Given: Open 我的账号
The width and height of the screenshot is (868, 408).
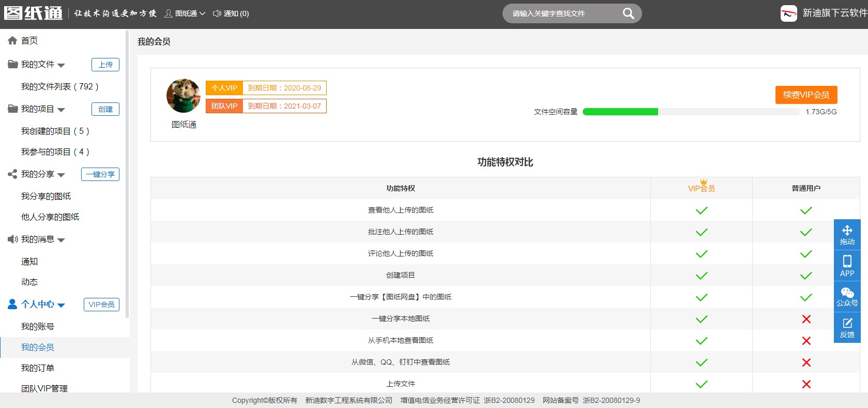Looking at the screenshot, I should coord(38,326).
